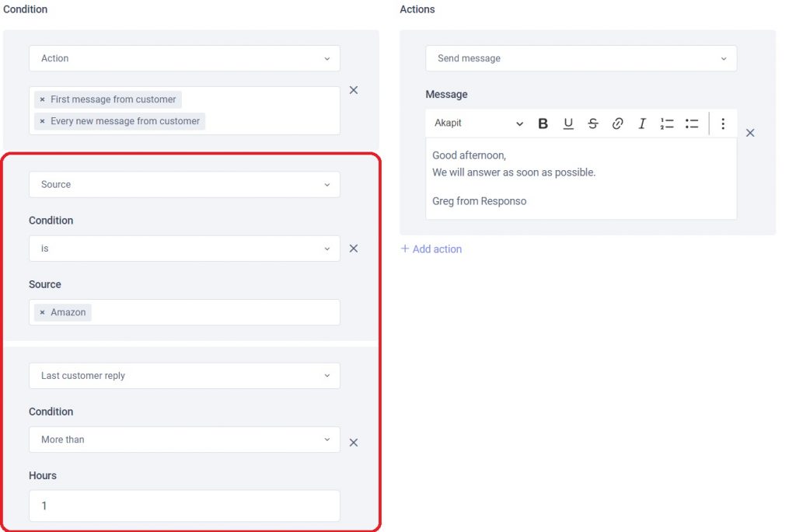
Task: Insert a numbered list in message
Action: coord(667,123)
